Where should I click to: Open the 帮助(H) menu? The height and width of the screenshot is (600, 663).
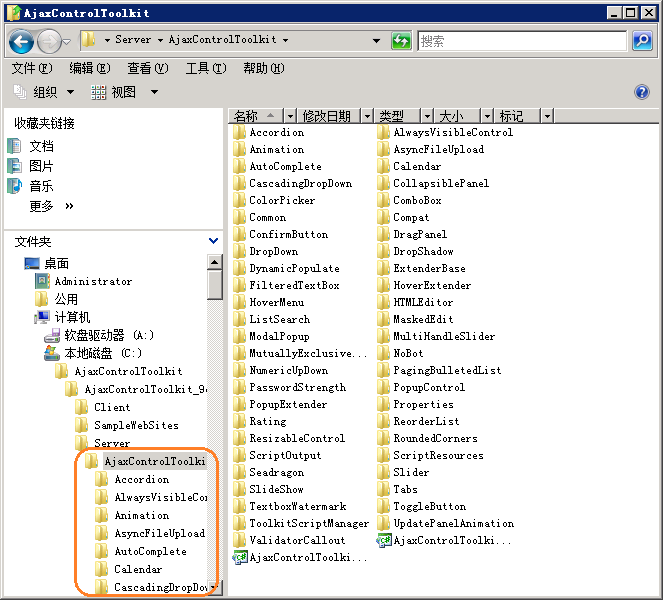pos(264,68)
